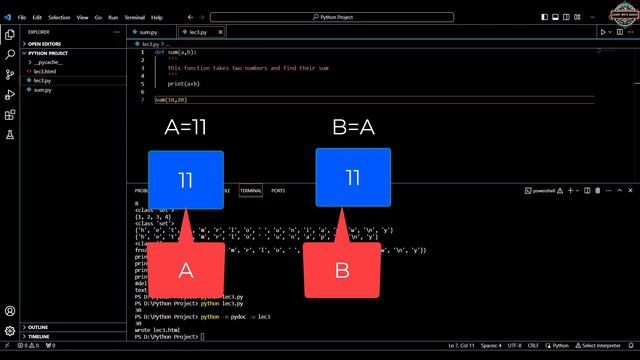Click the Python Project command center search
The height and width of the screenshot is (360, 640).
tap(332, 17)
